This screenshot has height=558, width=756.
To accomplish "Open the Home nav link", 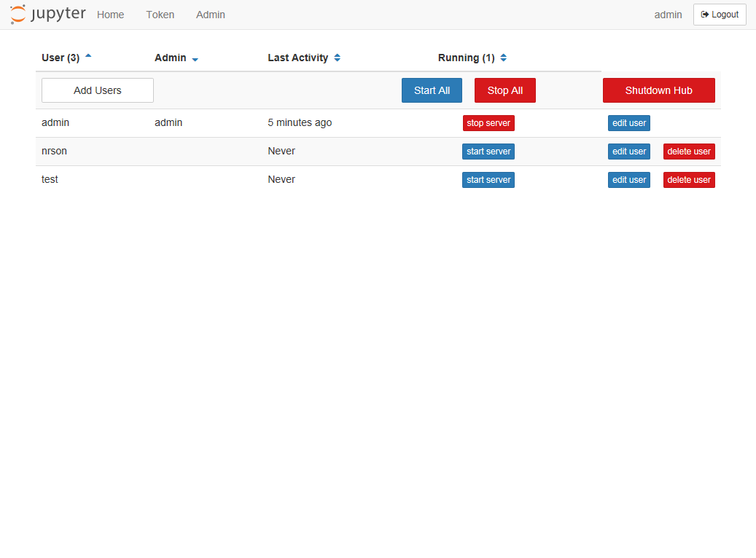I will coord(110,15).
